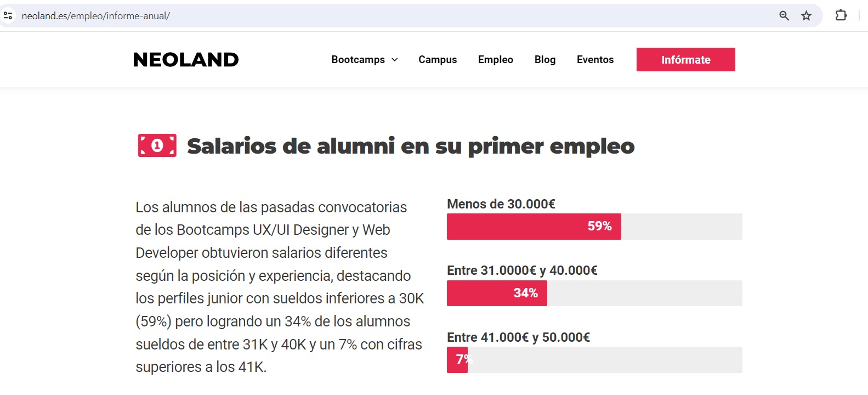
Task: Go to the Campus page
Action: click(438, 60)
